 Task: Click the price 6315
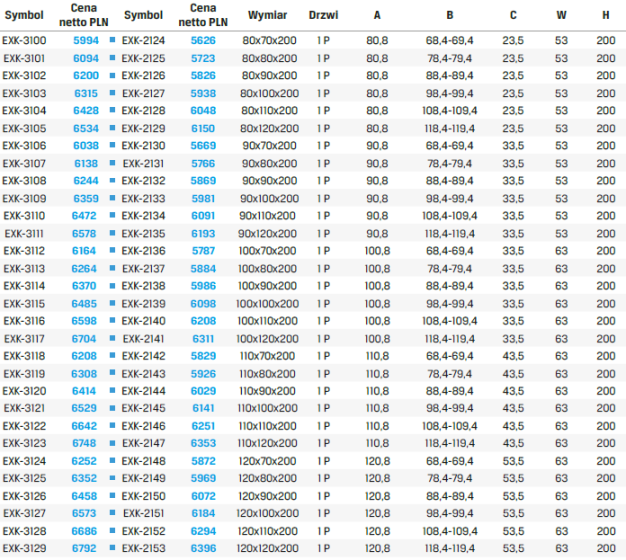(86, 93)
